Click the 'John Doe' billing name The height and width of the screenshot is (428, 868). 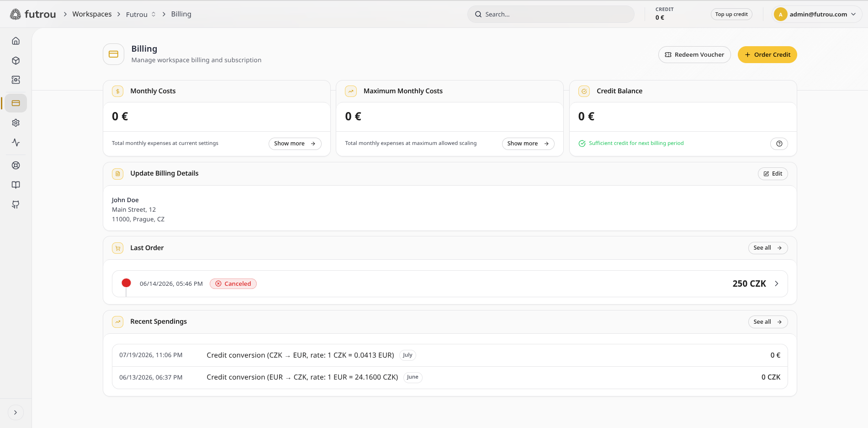click(125, 200)
